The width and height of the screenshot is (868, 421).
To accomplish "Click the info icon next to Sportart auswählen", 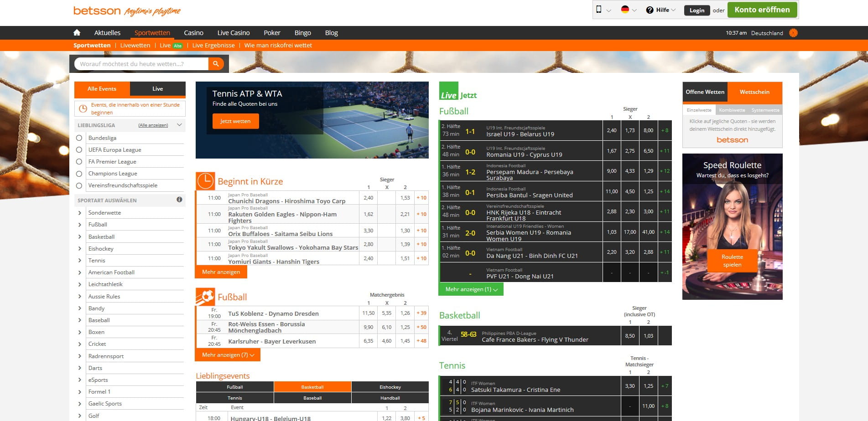I will [179, 200].
